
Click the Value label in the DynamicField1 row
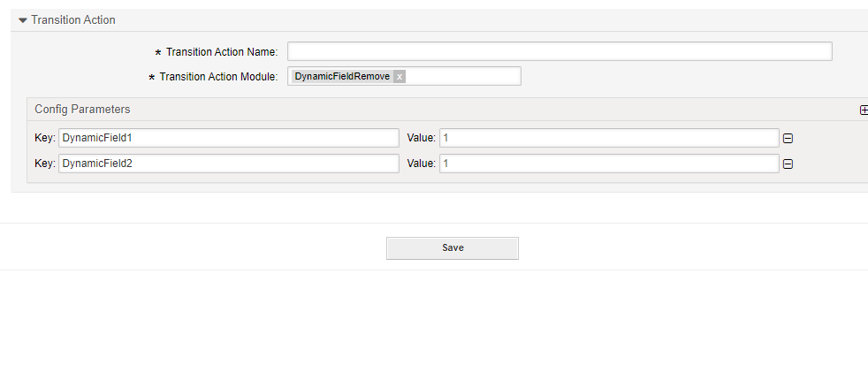click(x=421, y=138)
